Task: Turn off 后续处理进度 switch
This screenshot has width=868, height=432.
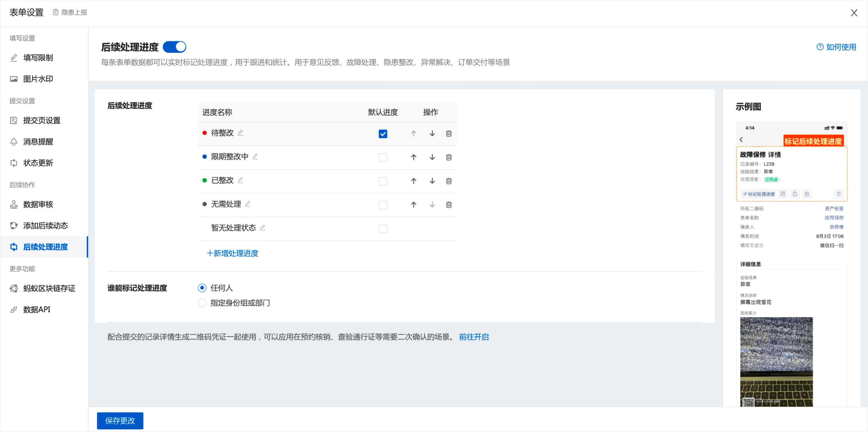Action: click(175, 47)
